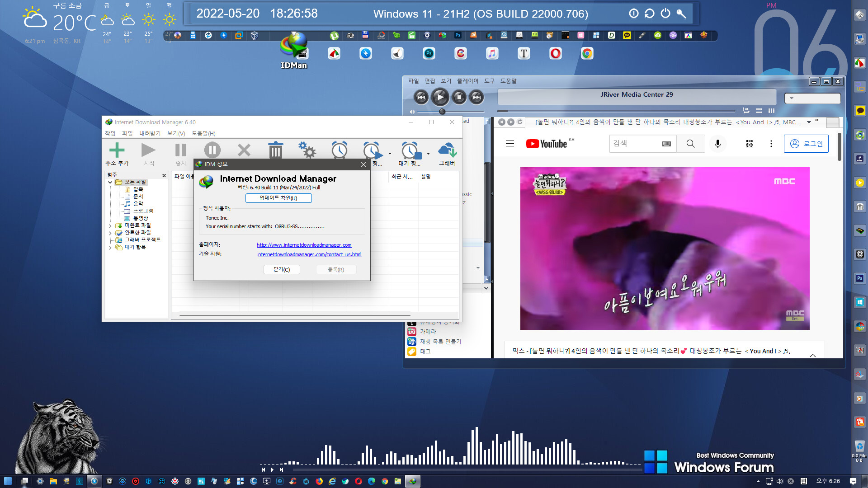
Task: Click the IDM horizontal scrollbar
Action: pyautogui.click(x=295, y=315)
